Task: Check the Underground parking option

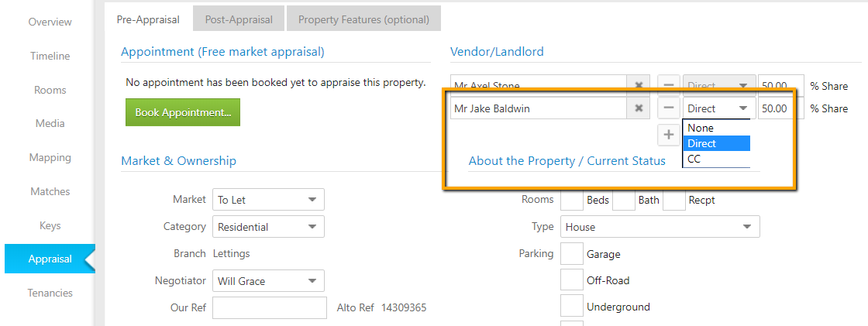Action: (x=572, y=307)
